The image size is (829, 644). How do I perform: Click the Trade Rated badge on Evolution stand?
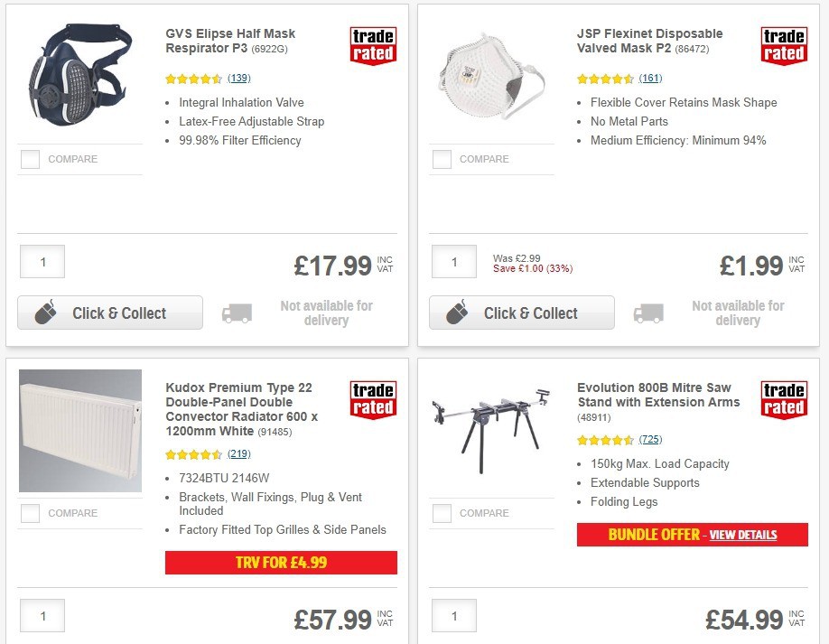click(783, 399)
